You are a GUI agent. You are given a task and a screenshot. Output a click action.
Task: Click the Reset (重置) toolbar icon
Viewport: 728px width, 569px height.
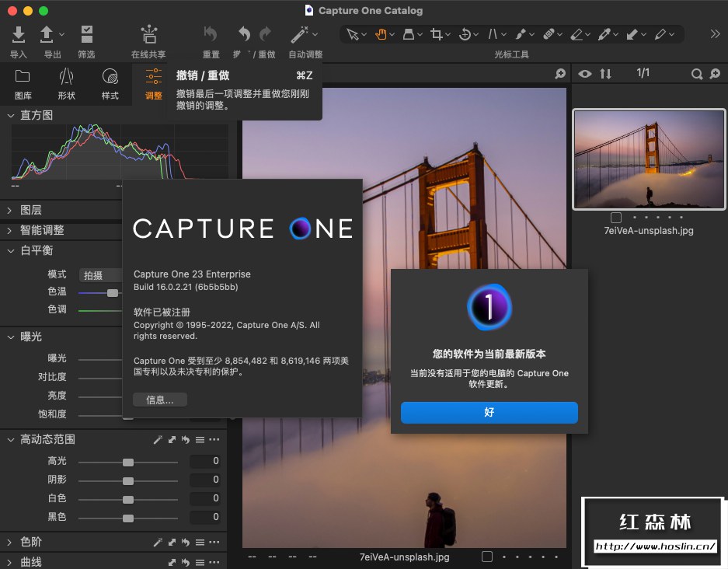click(x=211, y=35)
